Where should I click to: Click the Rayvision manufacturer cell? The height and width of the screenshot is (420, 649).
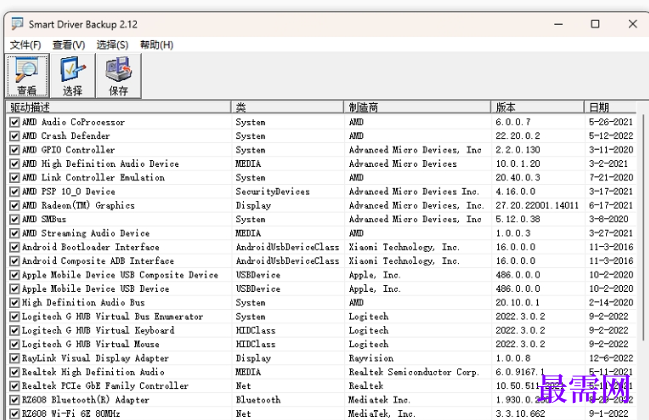(x=371, y=358)
